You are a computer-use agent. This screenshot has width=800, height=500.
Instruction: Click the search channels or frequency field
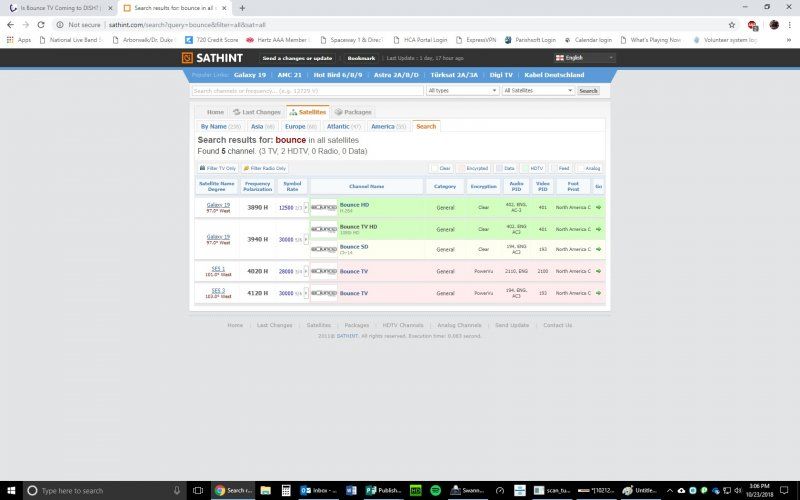tap(308, 90)
